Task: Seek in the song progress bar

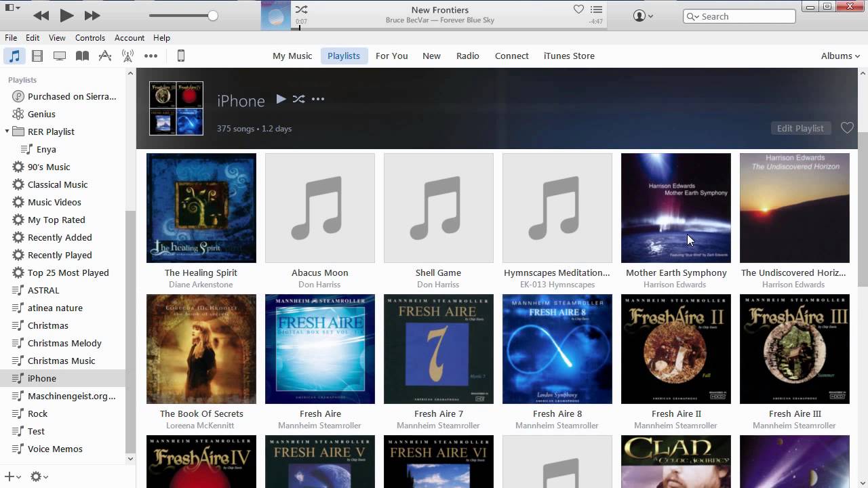Action: tap(448, 28)
